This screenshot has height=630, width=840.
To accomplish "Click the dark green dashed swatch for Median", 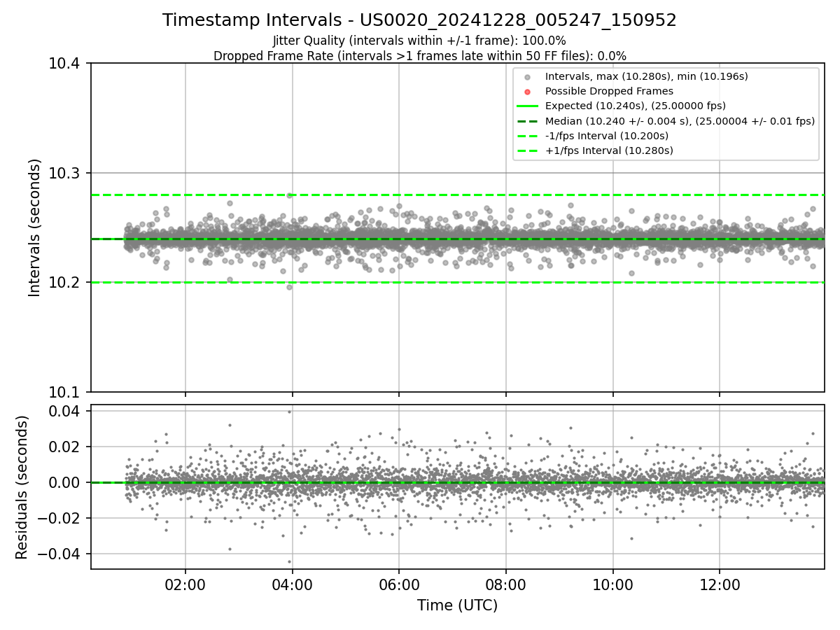I will pos(528,121).
